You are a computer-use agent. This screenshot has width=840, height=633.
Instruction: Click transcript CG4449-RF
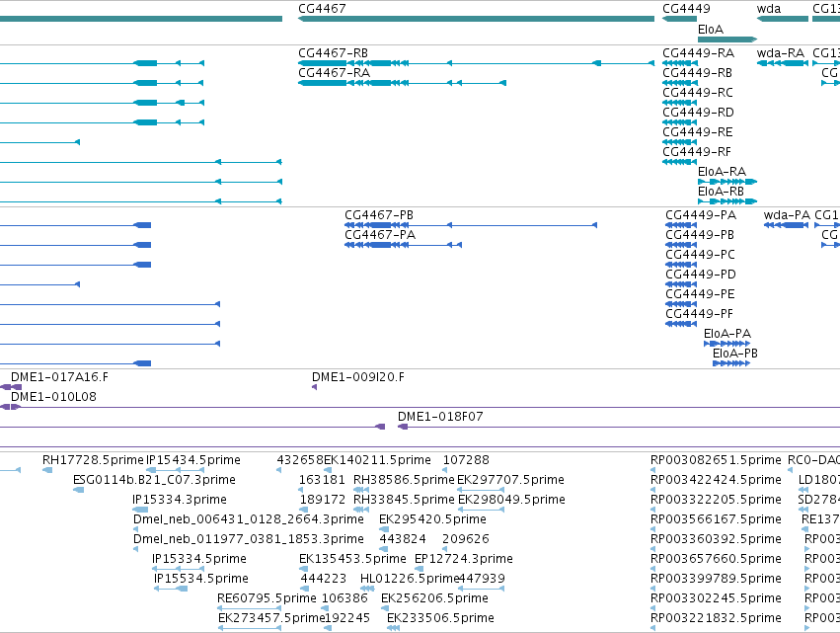click(x=680, y=162)
